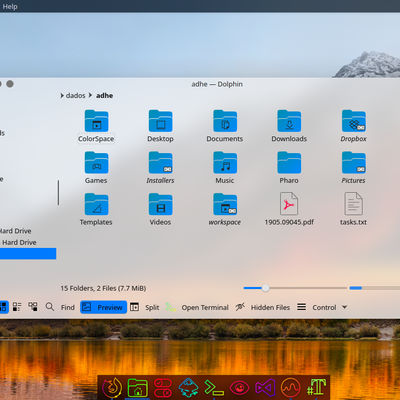The image size is (400, 400).
Task: Toggle Split view
Action: pos(145,307)
